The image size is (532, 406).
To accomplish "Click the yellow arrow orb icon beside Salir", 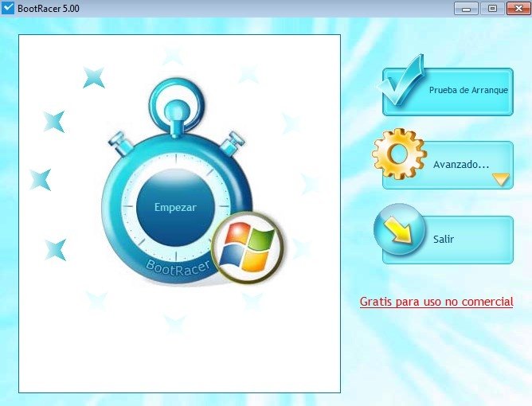I will (x=399, y=229).
